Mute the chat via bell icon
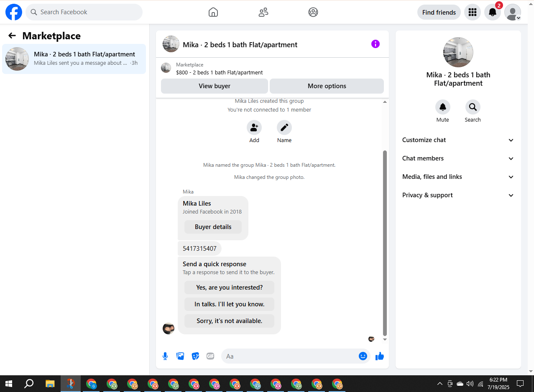The width and height of the screenshot is (534, 392). 443,107
